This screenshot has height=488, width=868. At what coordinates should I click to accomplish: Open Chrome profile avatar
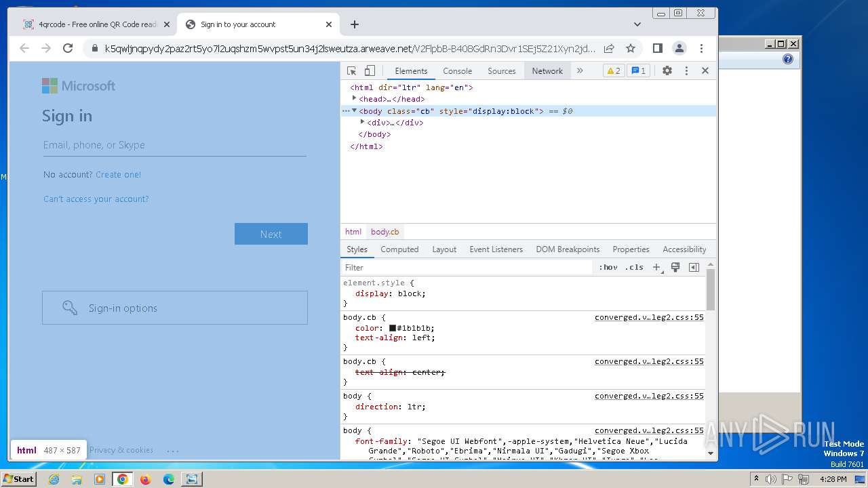679,48
